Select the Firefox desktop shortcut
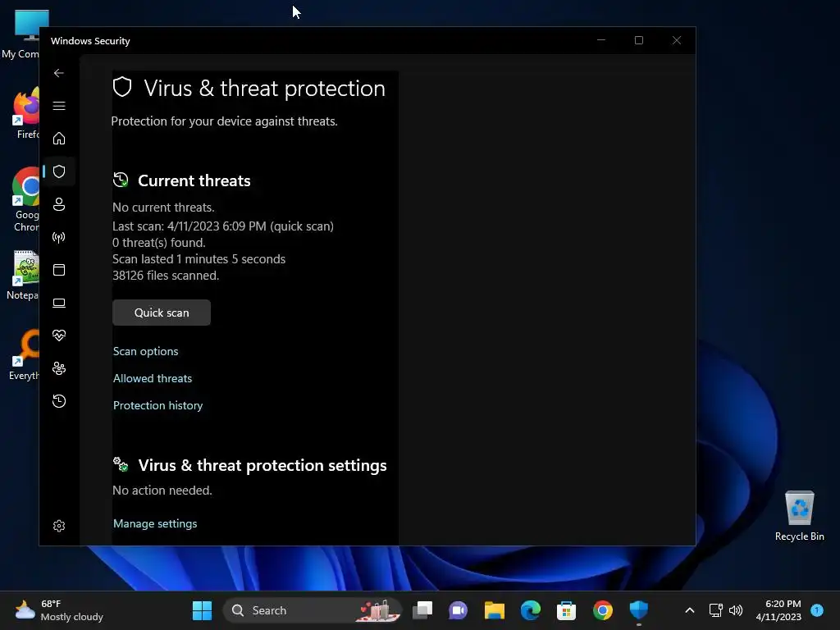Screen dimensions: 840x630 coord(25,113)
